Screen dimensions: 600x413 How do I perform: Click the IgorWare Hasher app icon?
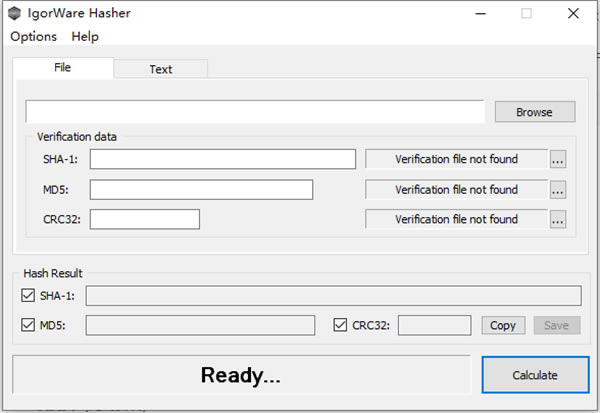13,13
